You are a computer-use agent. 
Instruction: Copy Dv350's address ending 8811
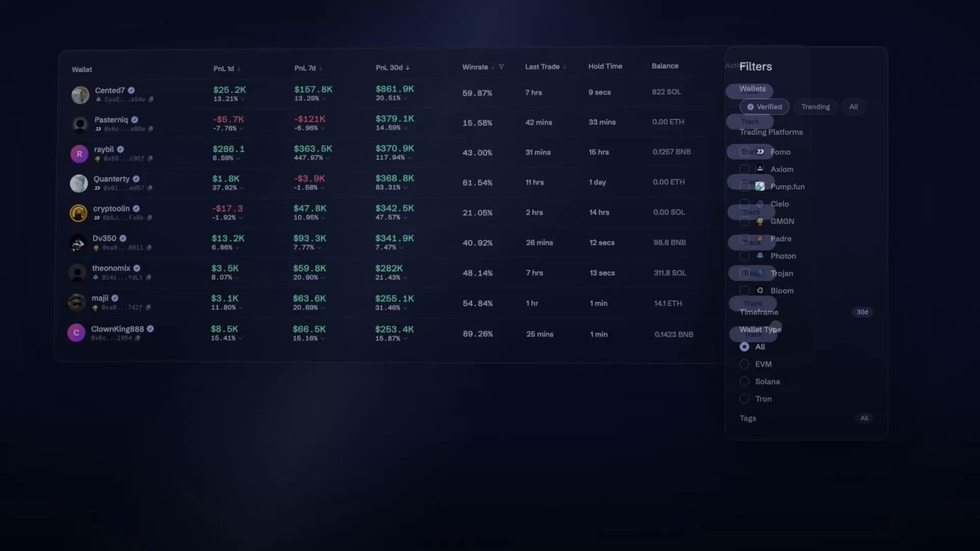click(x=149, y=247)
